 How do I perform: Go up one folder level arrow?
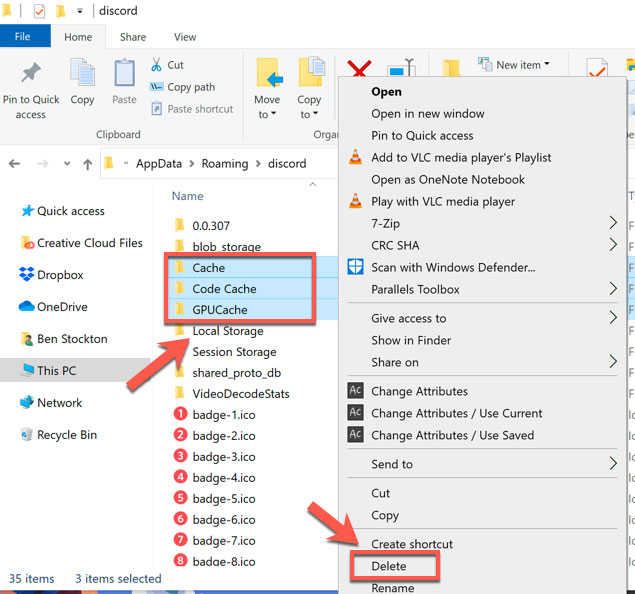coord(87,164)
